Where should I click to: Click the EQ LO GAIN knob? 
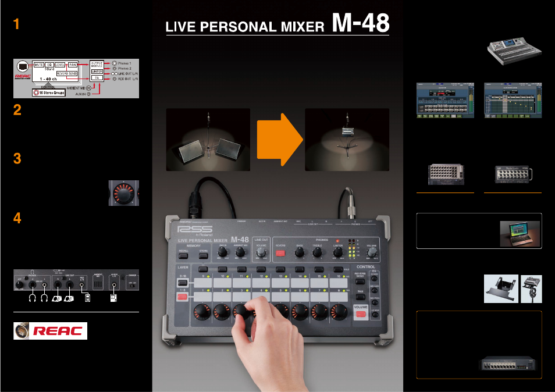(375, 315)
